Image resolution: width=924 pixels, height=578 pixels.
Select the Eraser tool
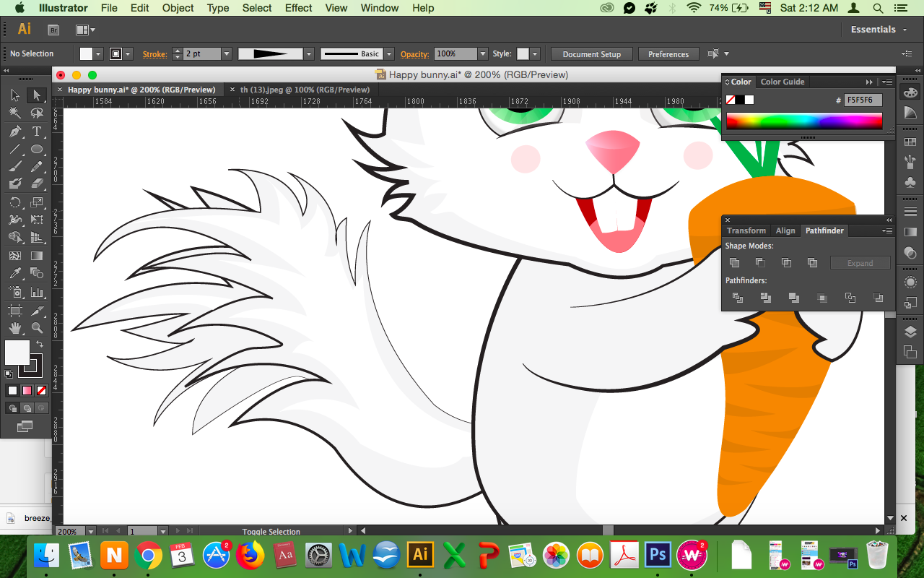click(x=37, y=184)
